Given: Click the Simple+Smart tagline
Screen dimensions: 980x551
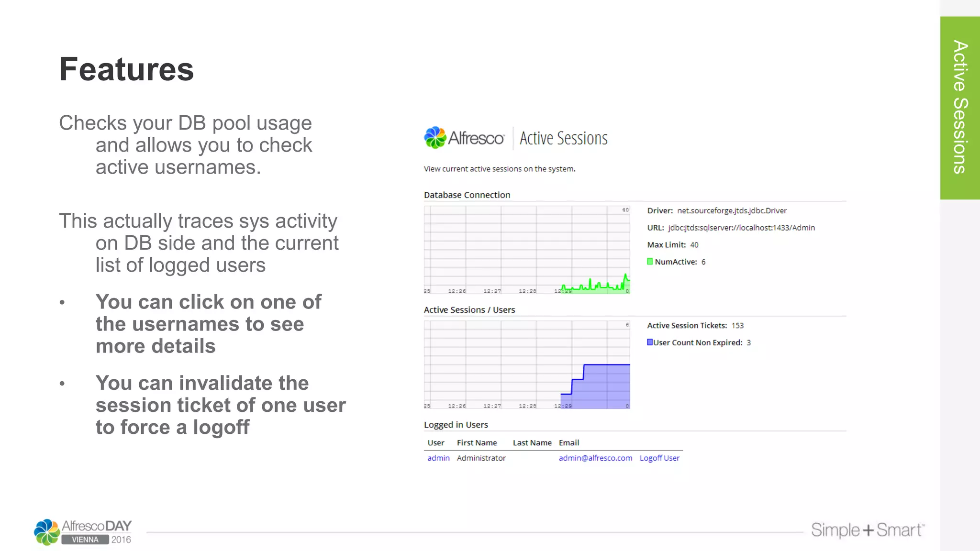Looking at the screenshot, I should [868, 530].
